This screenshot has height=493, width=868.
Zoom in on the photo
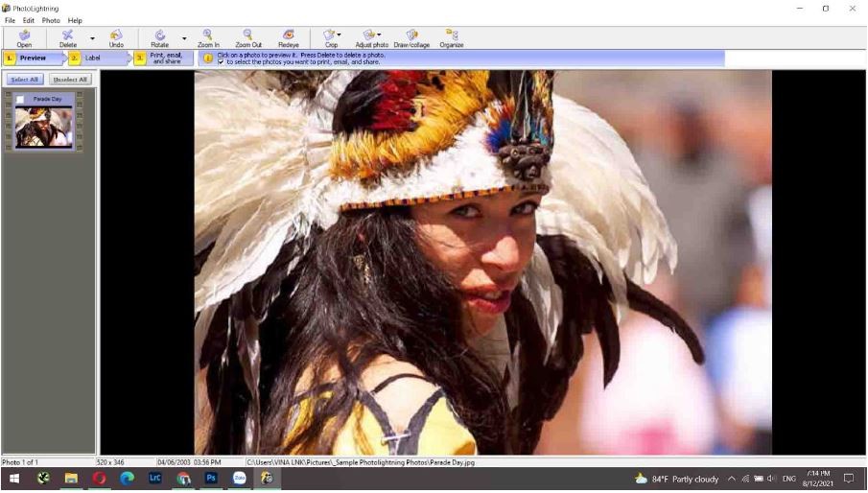[x=208, y=37]
